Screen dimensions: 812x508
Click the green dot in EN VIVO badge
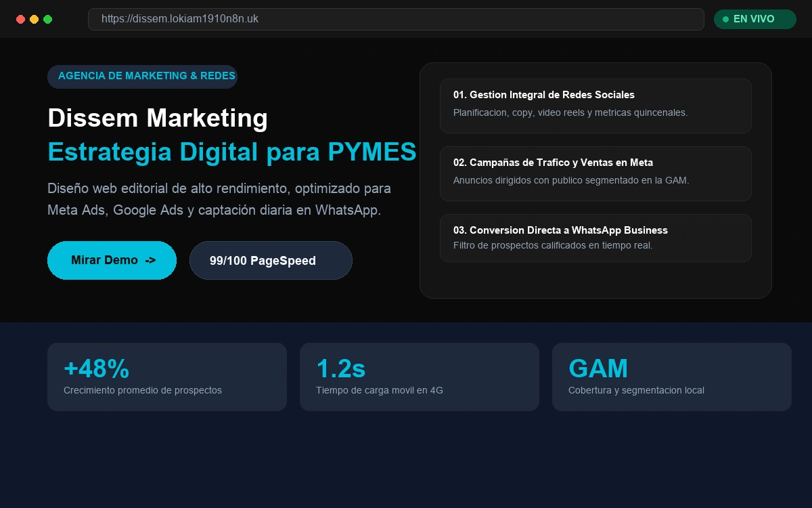click(725, 19)
